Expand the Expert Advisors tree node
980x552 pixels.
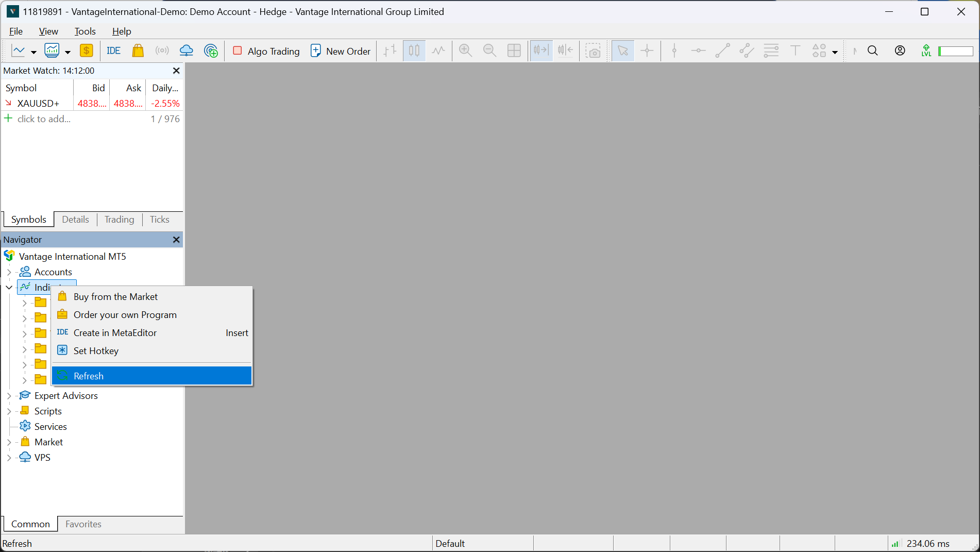9,396
